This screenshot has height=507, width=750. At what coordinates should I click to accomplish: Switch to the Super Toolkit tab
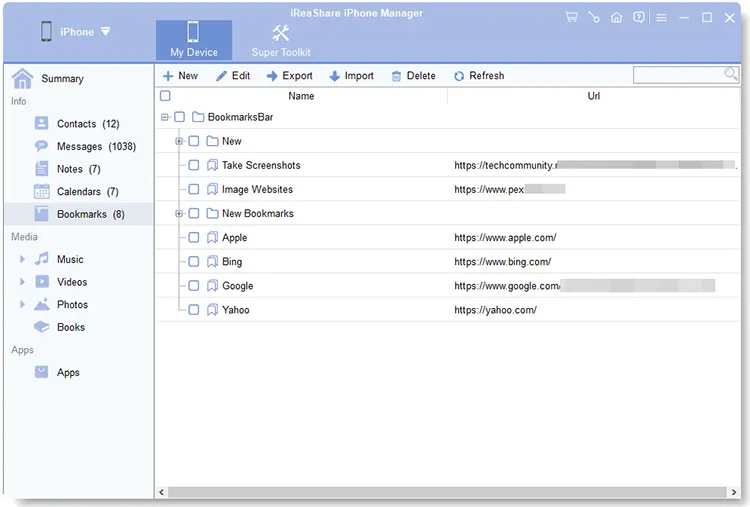click(x=281, y=40)
